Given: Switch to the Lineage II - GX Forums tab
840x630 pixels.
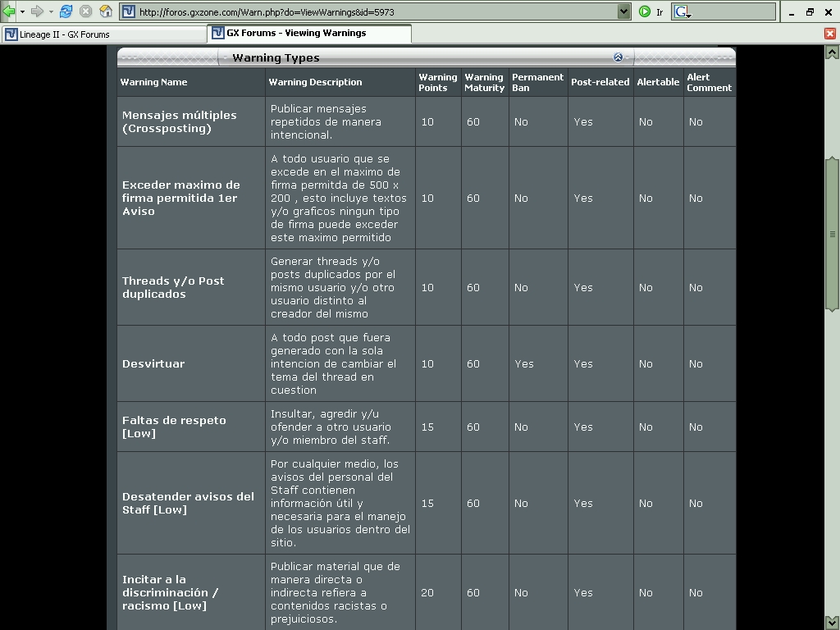Looking at the screenshot, I should click(x=104, y=34).
